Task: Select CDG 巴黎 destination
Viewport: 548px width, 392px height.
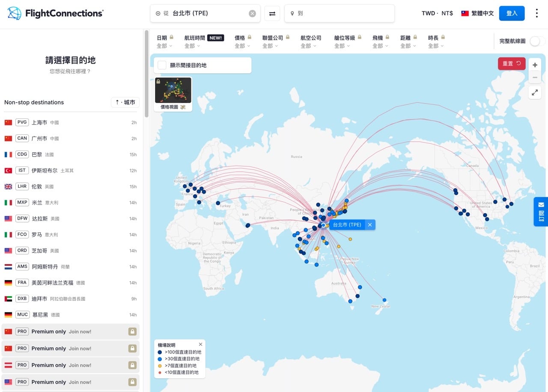Action: tap(71, 154)
